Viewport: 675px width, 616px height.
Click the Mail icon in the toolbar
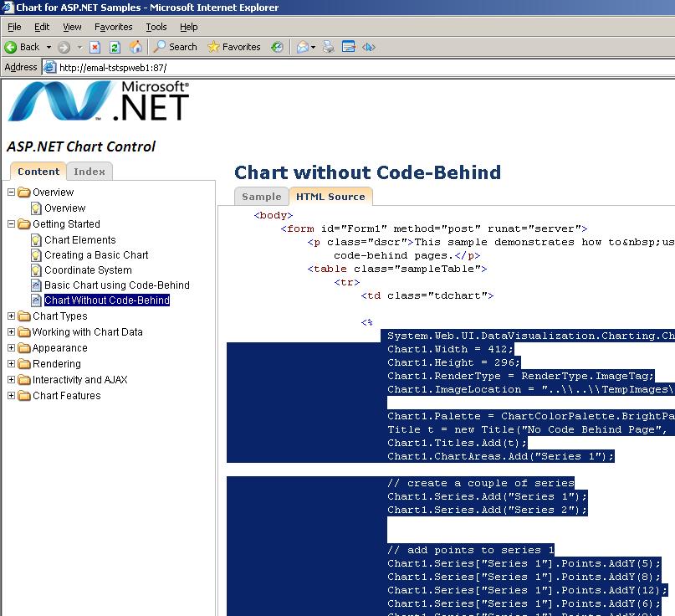(303, 47)
